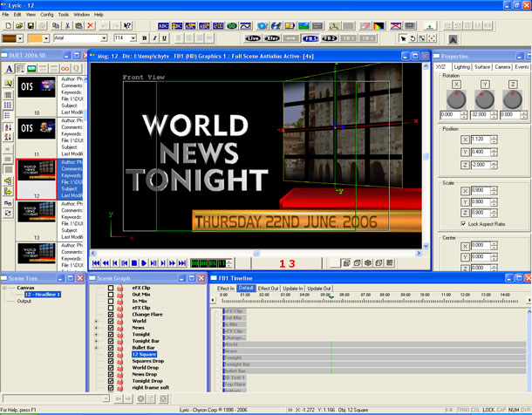532x415 pixels.
Task: Toggle the News layer checkbox
Action: [x=111, y=328]
